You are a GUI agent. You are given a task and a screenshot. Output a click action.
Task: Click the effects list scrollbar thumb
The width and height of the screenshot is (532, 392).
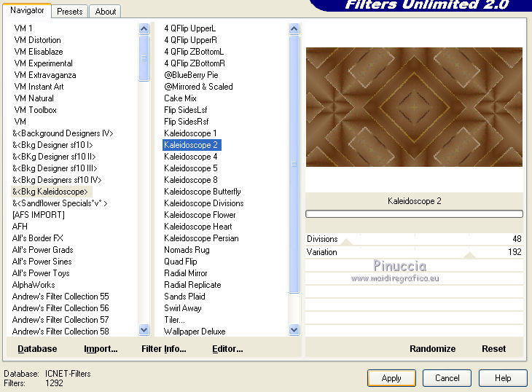(x=294, y=164)
